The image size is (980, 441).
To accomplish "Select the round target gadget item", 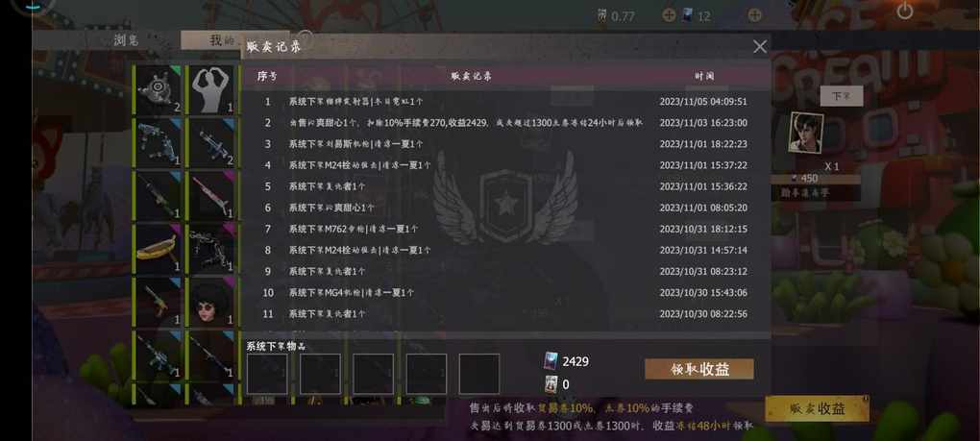I will pos(159,90).
